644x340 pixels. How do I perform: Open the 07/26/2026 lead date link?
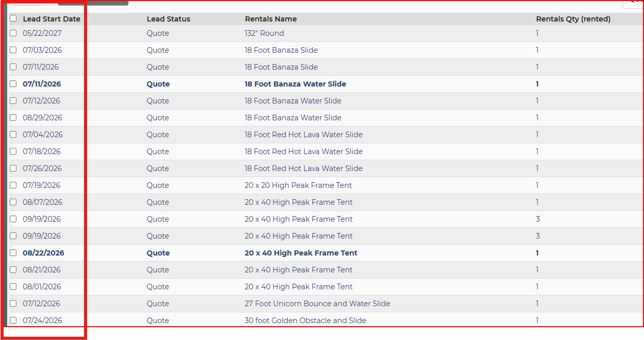point(42,168)
